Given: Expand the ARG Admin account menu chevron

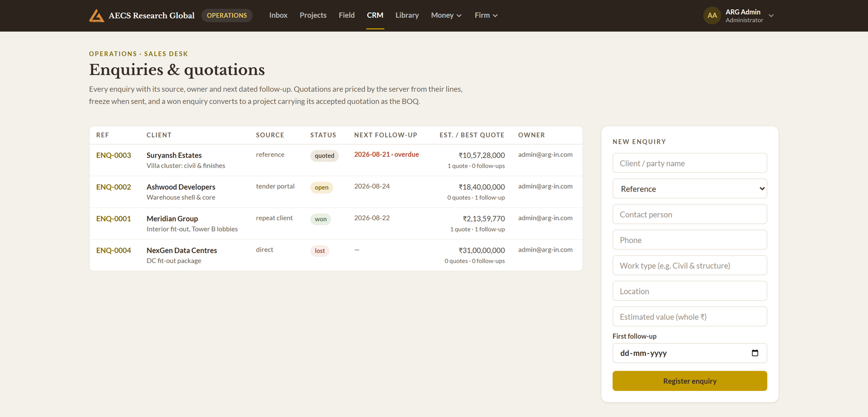Looking at the screenshot, I should pos(771,16).
